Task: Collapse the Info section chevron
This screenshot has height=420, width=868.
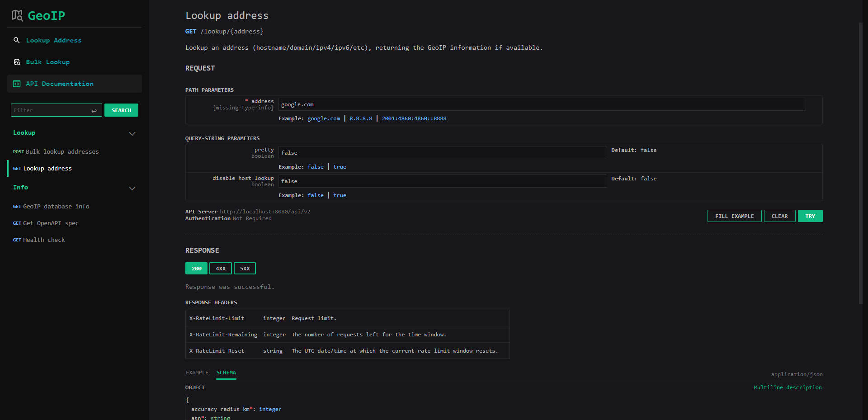Action: [x=132, y=188]
